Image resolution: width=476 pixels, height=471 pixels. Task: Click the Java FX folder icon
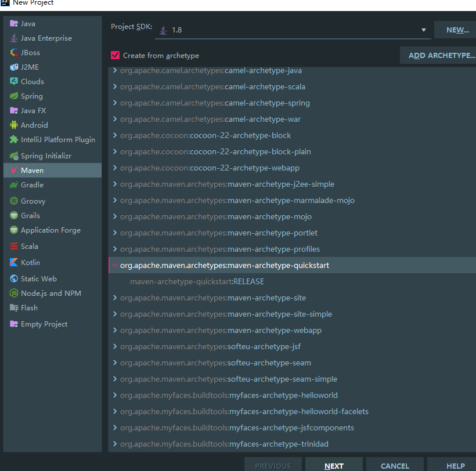click(x=14, y=110)
